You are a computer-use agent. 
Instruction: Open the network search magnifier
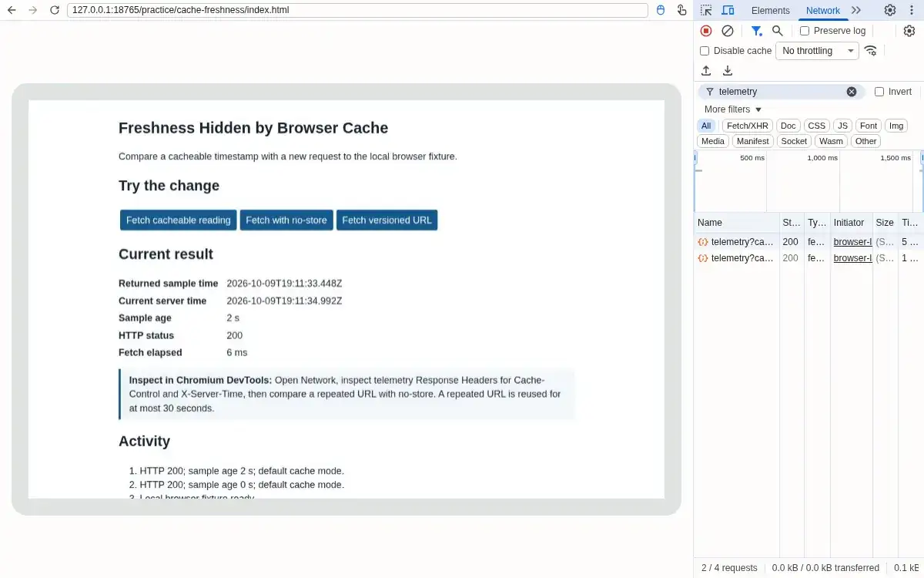click(x=778, y=31)
